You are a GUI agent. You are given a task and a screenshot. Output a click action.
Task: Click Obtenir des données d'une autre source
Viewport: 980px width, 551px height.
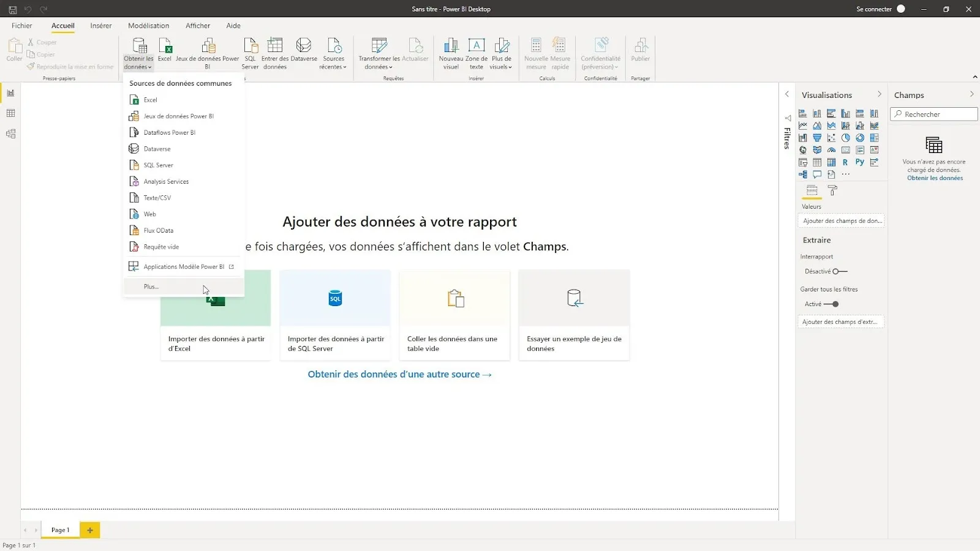click(399, 374)
